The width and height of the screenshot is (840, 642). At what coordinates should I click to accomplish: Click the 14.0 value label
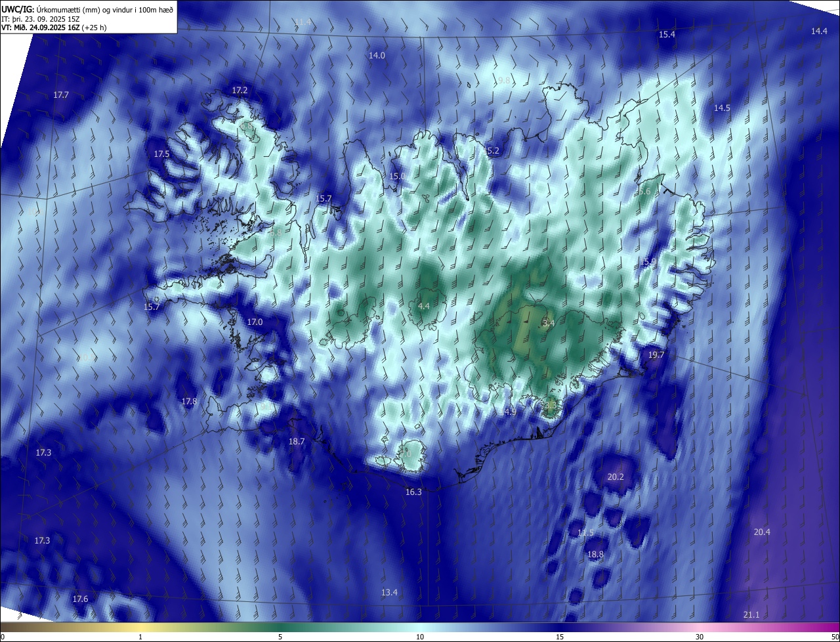[x=377, y=55]
